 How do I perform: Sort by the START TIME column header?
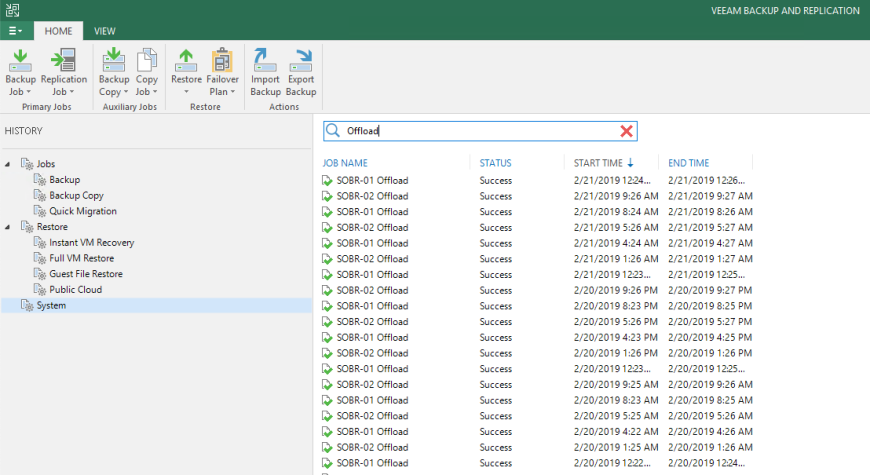pos(598,163)
